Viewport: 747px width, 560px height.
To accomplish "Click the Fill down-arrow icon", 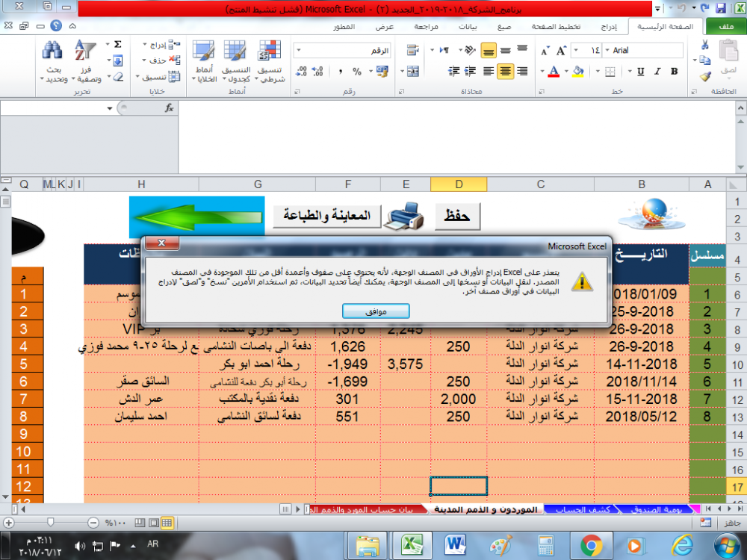I will coord(118,60).
